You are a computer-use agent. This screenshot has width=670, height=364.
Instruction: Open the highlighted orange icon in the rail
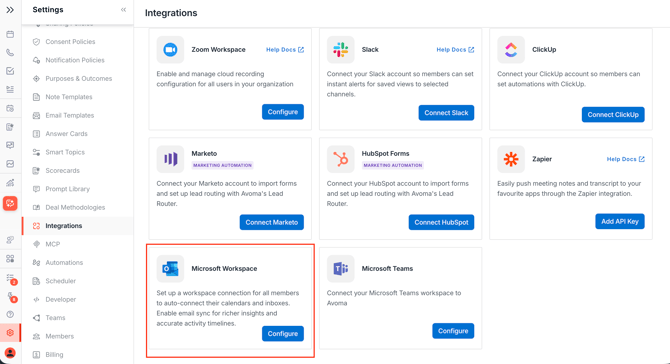click(10, 203)
